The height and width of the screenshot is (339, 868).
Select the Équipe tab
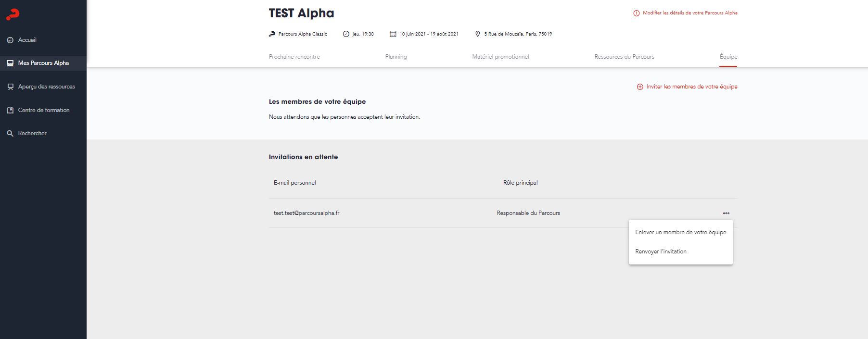[x=728, y=57]
